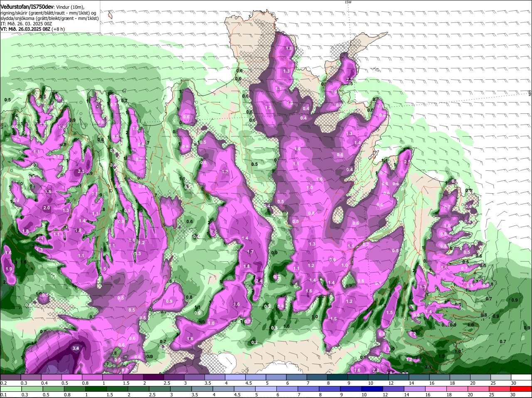
Task: Select the 9 dark teal snow legend swatch
Action: click(x=357, y=377)
